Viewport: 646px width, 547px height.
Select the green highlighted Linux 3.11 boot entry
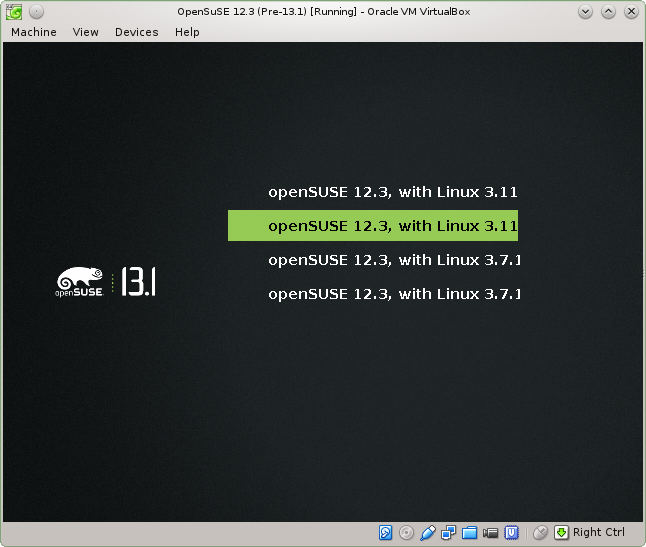[x=373, y=226]
